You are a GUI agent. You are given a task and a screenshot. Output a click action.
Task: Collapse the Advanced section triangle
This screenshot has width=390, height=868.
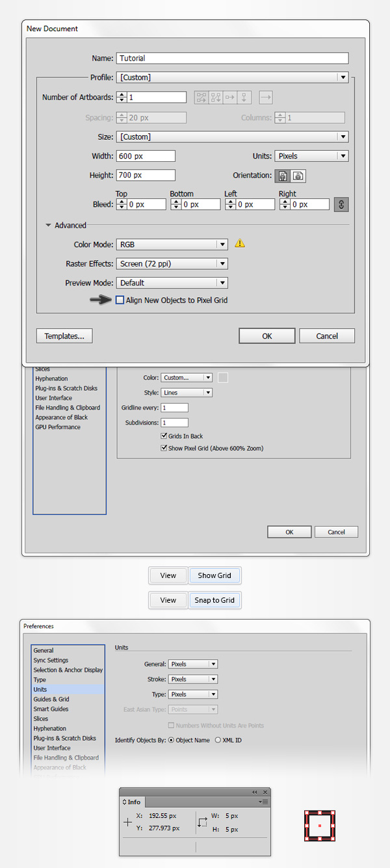(48, 226)
